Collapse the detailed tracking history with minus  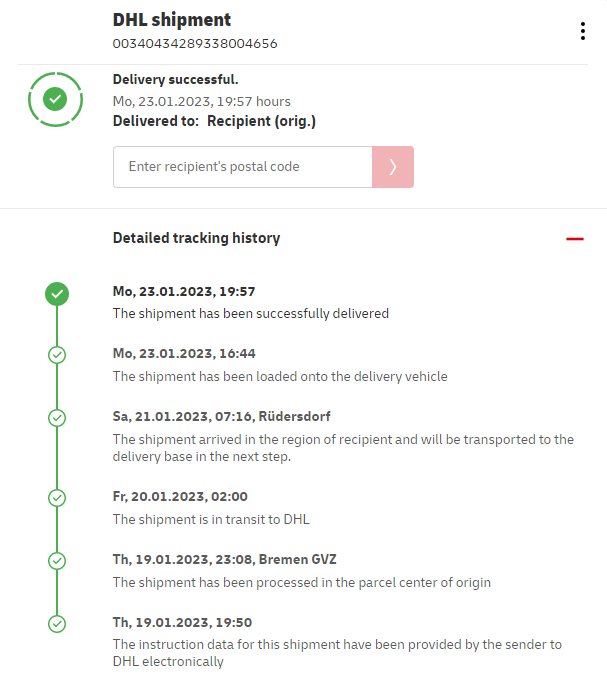pos(574,239)
